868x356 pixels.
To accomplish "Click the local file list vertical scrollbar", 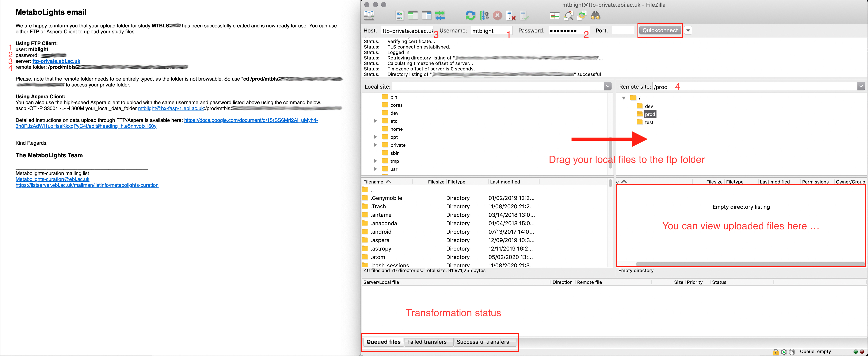I will tap(610, 183).
